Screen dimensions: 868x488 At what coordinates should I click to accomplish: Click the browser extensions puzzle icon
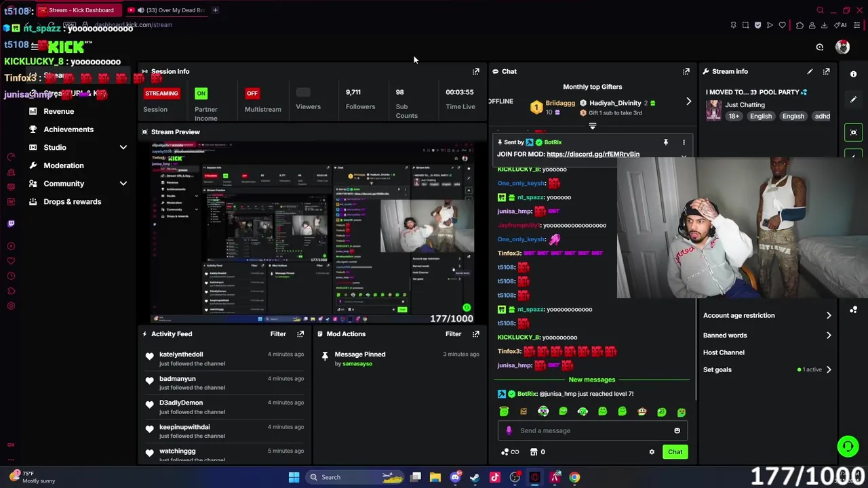[x=800, y=25]
